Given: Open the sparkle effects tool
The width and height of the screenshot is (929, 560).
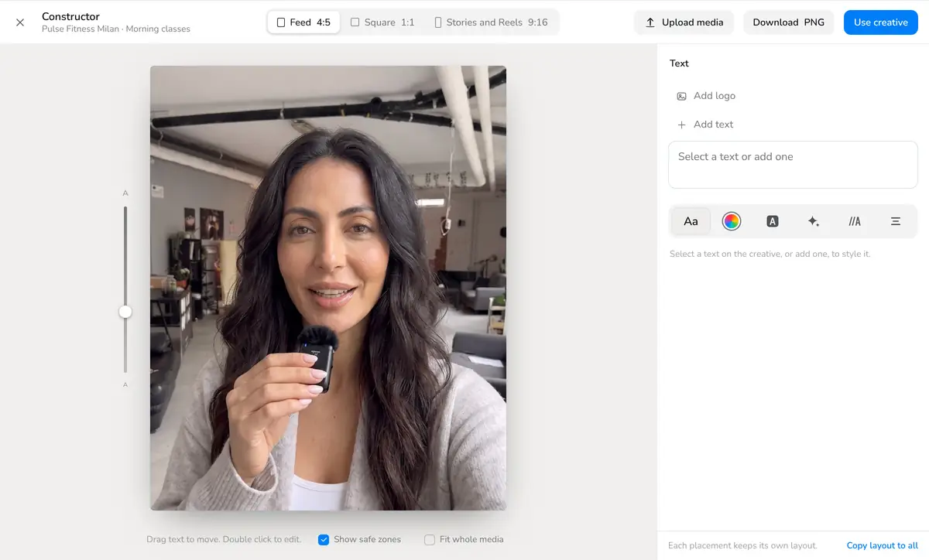Looking at the screenshot, I should [813, 221].
